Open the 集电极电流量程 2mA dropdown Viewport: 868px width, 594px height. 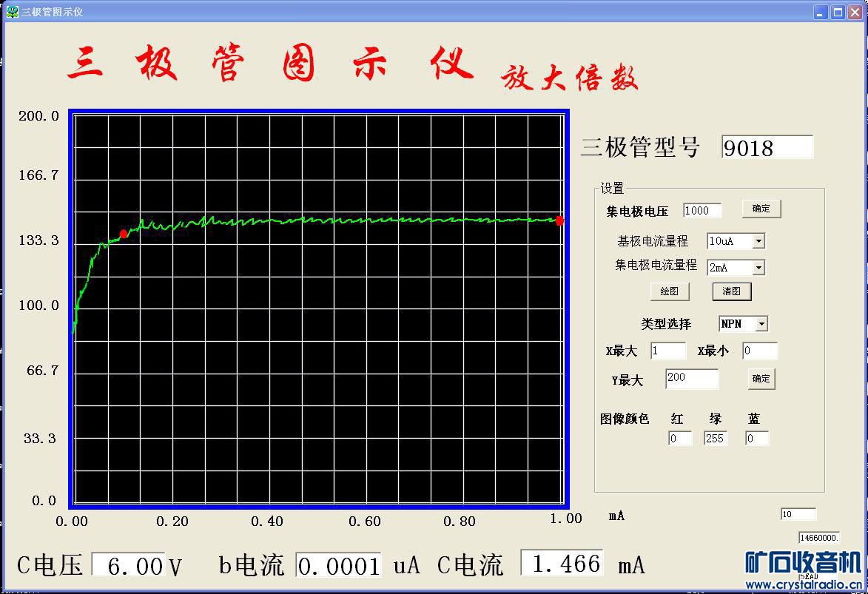pyautogui.click(x=759, y=267)
